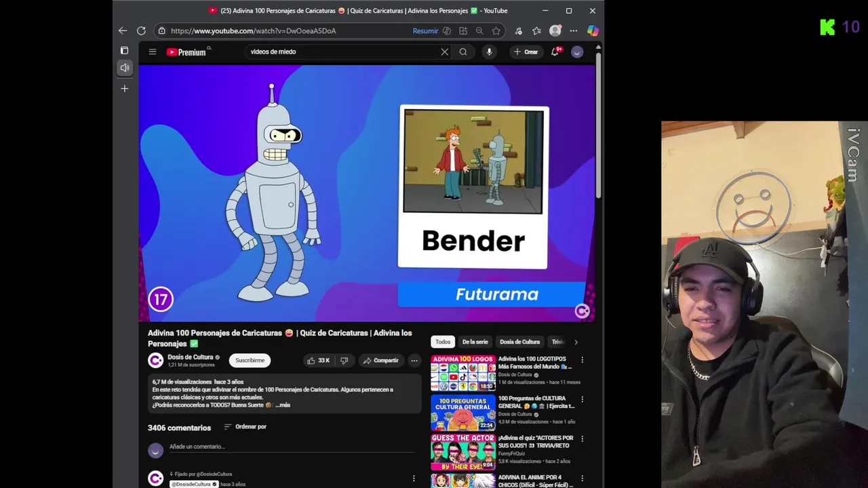868x488 pixels.
Task: Click the Crear button
Action: 526,52
